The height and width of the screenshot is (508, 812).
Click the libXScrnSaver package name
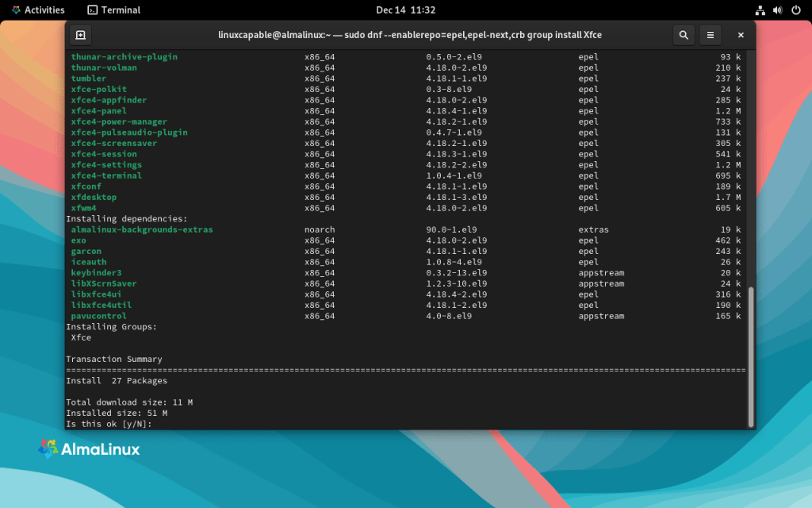pyautogui.click(x=104, y=283)
